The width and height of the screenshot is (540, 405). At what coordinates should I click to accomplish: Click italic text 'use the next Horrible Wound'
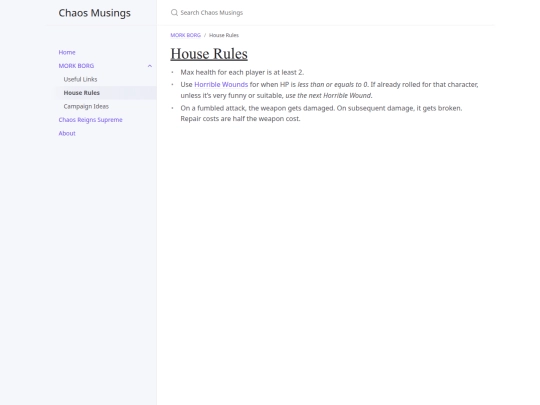click(328, 95)
